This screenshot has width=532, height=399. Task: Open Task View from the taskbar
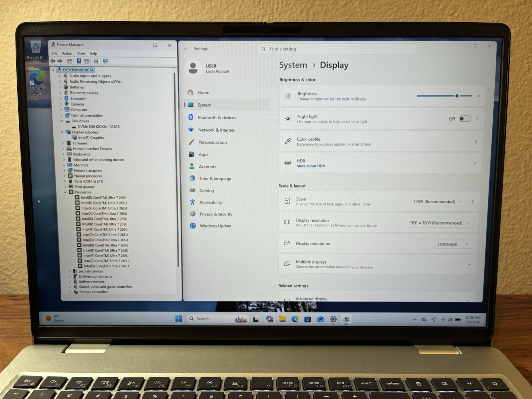tap(256, 319)
